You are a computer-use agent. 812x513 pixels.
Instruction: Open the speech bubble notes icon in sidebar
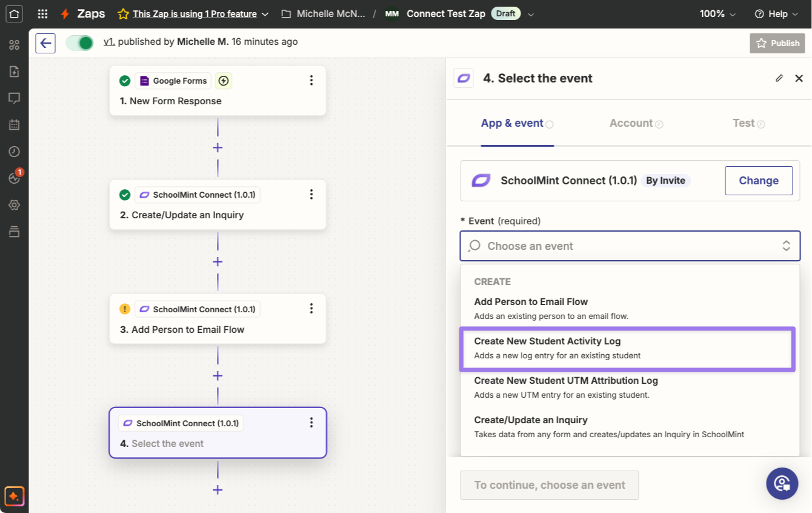[14, 98]
